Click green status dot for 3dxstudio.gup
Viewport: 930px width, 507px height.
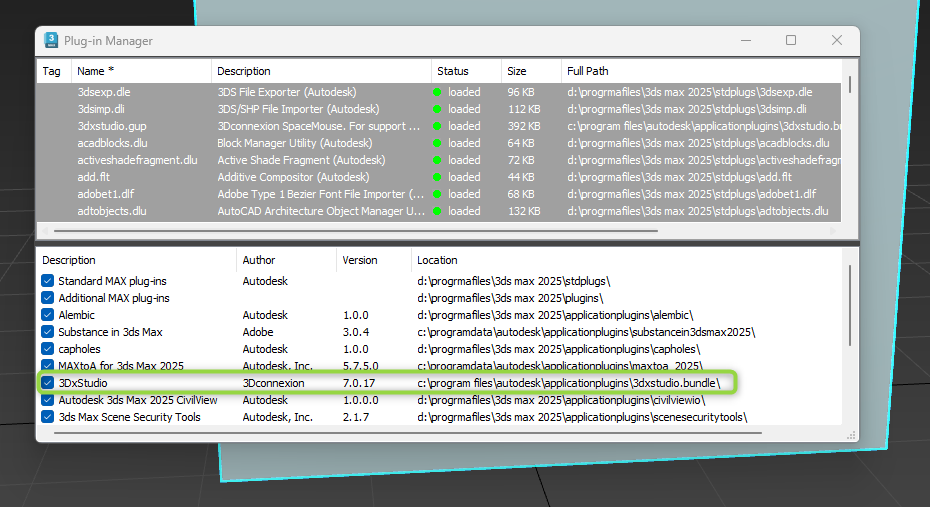pyautogui.click(x=437, y=126)
